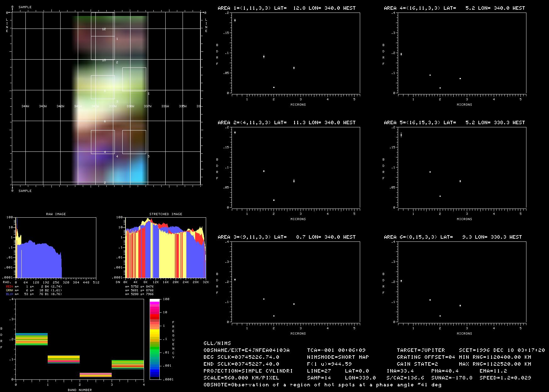Click the AREA 4 spectrum plot title
Screen dimensions: 549x392
click(x=454, y=8)
